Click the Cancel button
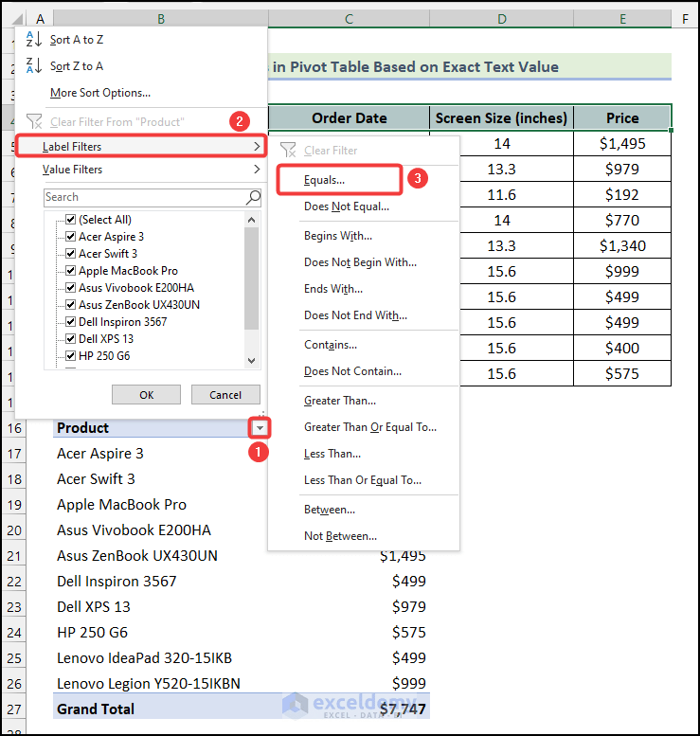 point(225,395)
